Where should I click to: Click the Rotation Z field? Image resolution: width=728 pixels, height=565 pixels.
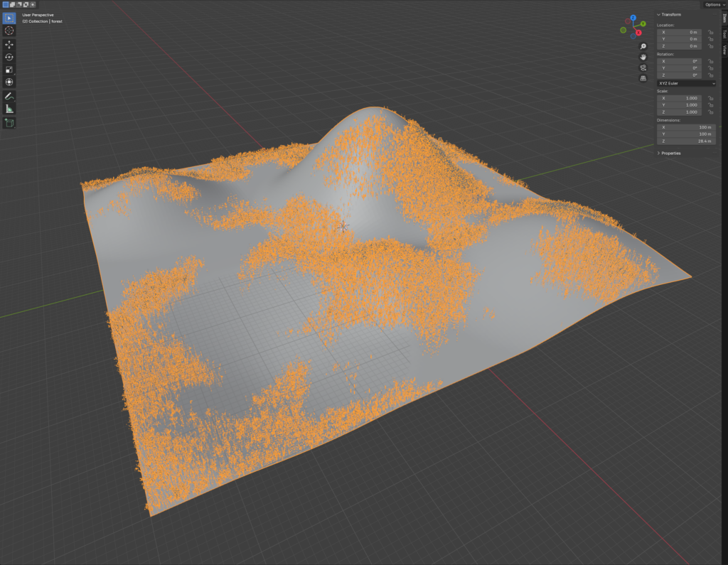(679, 75)
